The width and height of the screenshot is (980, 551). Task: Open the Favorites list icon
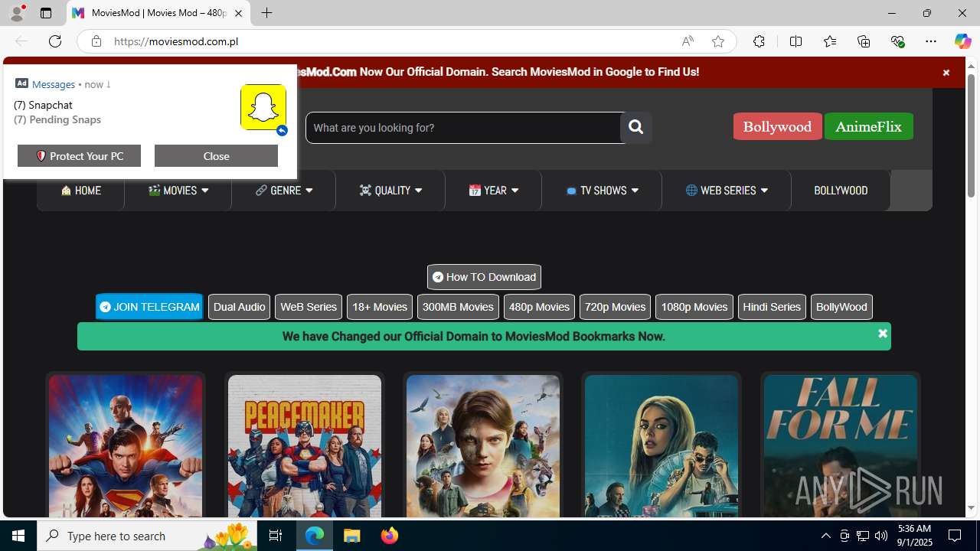click(830, 41)
